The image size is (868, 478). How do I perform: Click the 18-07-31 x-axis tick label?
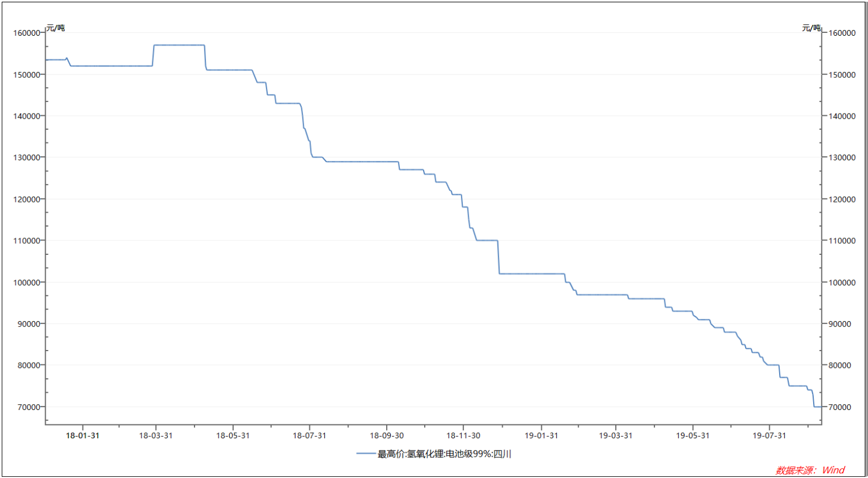tap(309, 435)
